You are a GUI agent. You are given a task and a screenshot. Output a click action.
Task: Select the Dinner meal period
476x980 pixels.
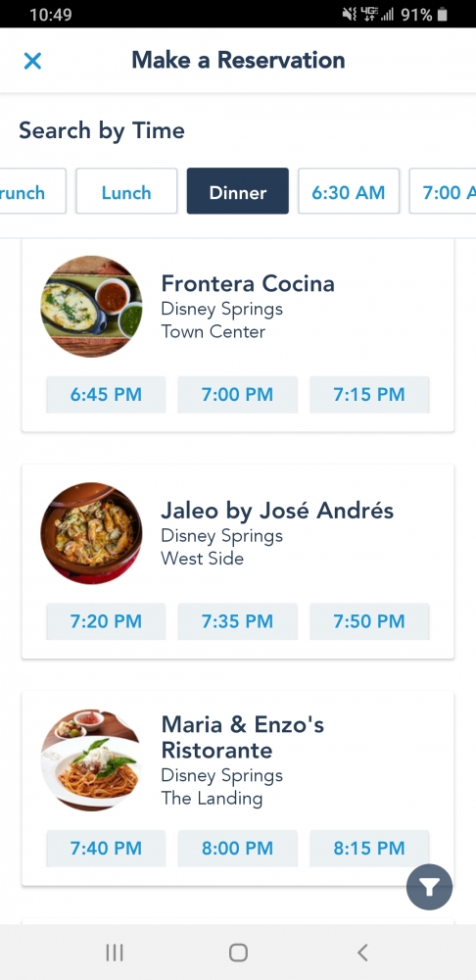[x=237, y=192]
